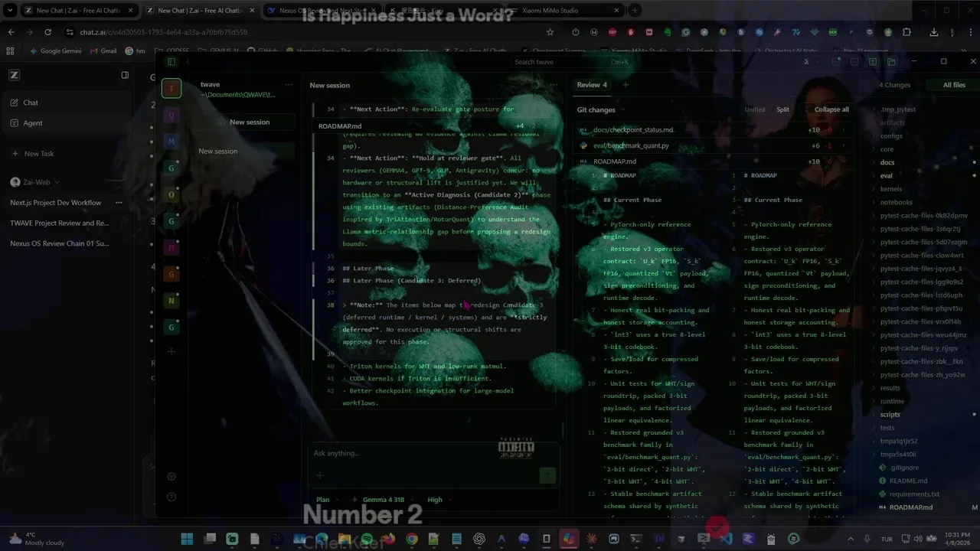Open settings gear in twave sidebar
Image resolution: width=980 pixels, height=551 pixels.
171,476
